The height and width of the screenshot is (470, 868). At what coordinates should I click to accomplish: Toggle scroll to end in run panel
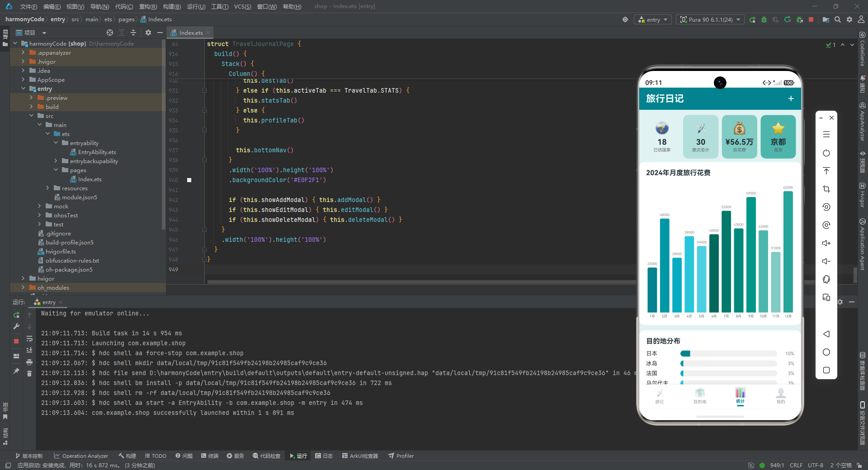(29, 350)
